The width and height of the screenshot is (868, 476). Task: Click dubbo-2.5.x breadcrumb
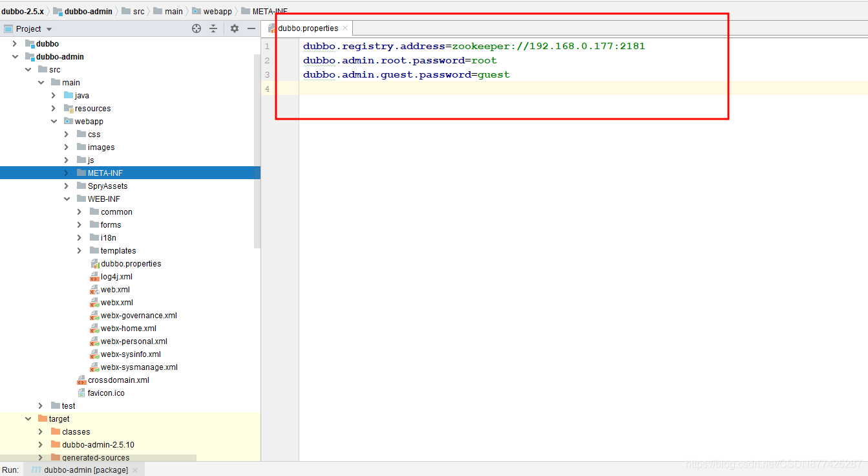click(23, 11)
